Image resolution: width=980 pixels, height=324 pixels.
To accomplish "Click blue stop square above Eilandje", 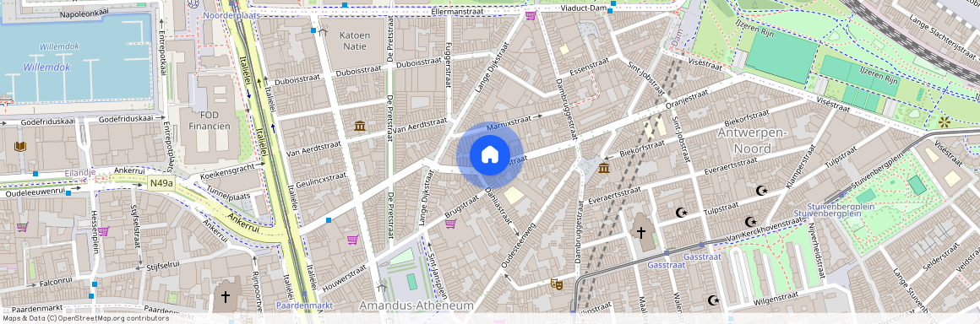I will (x=35, y=173).
